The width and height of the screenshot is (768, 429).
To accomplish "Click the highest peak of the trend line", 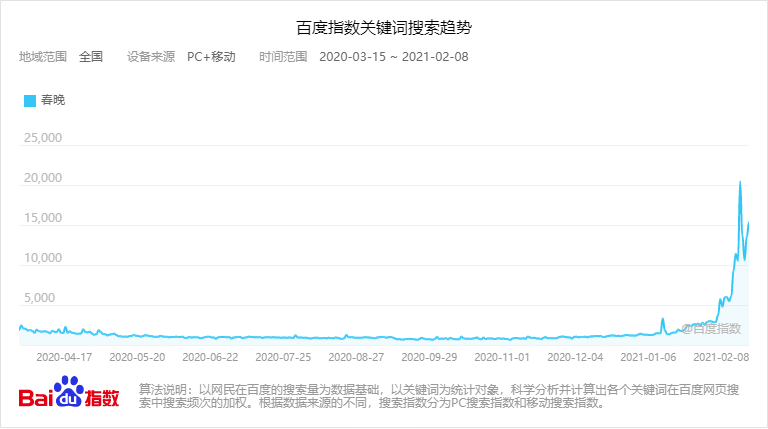I will coord(740,182).
